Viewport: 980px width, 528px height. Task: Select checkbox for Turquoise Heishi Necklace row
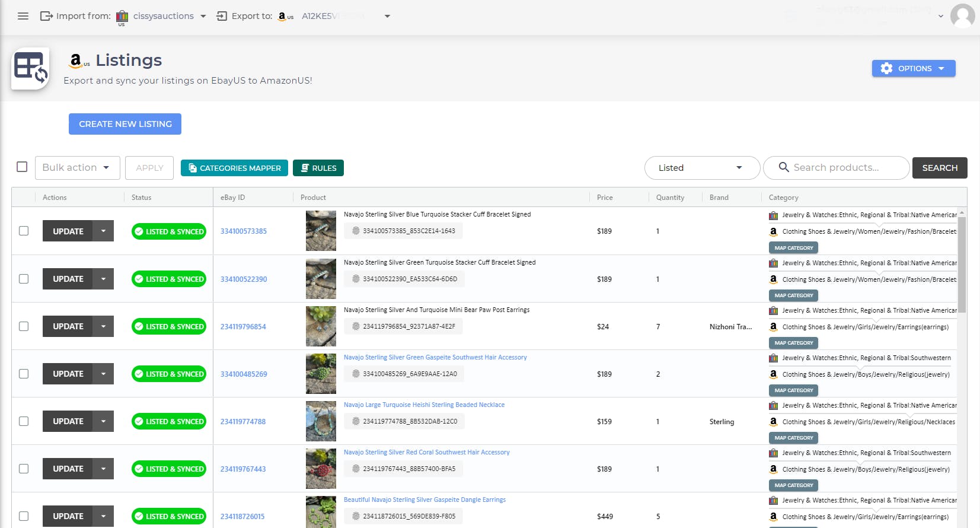[x=24, y=421]
